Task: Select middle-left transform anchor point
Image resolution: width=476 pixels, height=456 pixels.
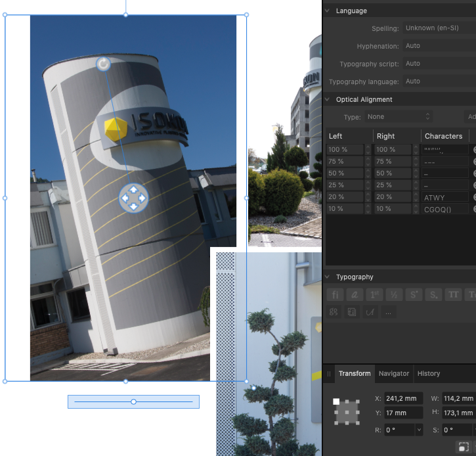Action: point(336,412)
